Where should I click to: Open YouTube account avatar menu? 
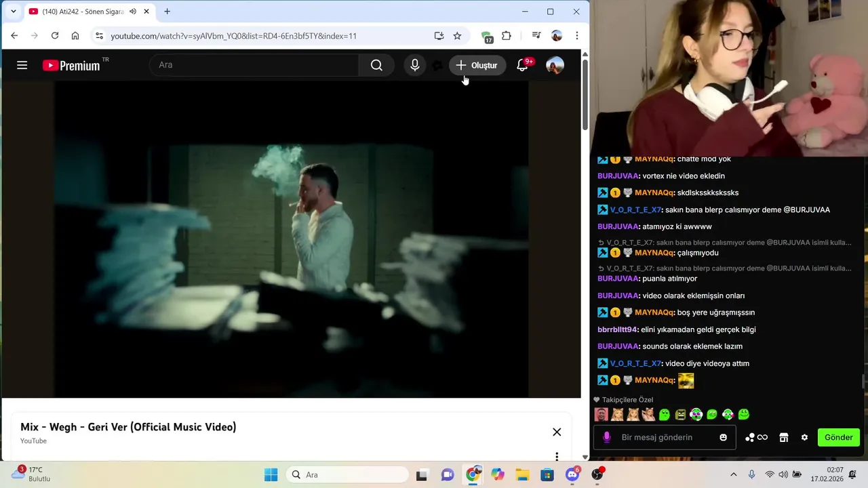coord(555,65)
